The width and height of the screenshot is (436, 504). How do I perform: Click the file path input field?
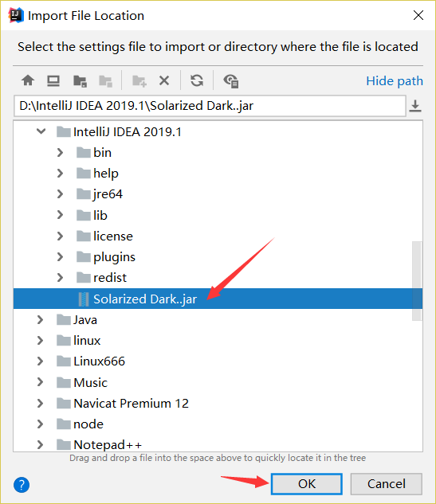tap(210, 106)
